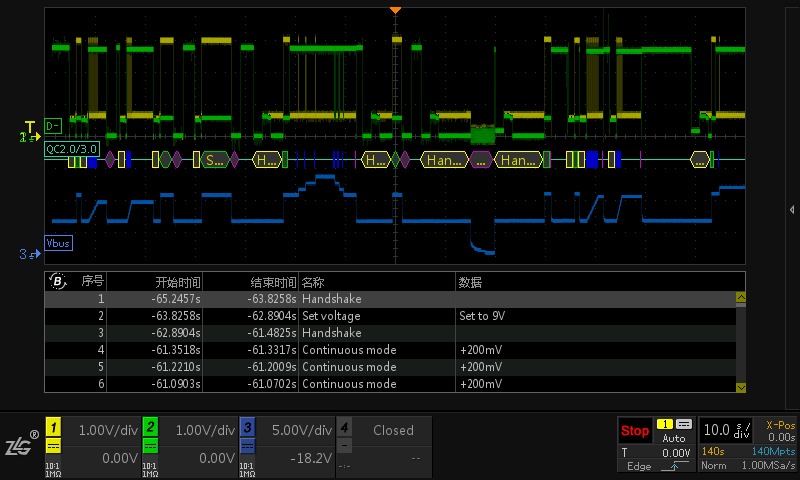Click the channel 3 ground level marker

pos(23,255)
